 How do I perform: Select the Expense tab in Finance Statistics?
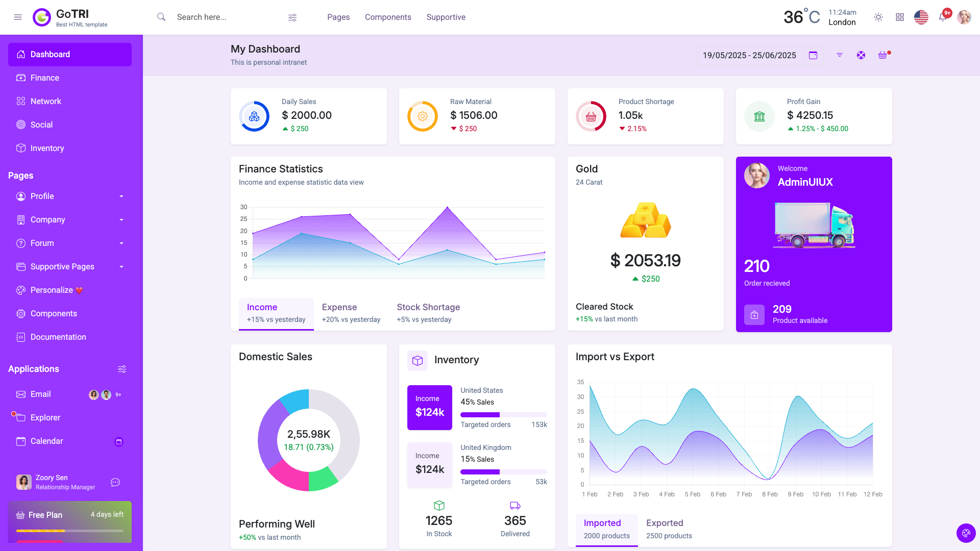pyautogui.click(x=339, y=307)
